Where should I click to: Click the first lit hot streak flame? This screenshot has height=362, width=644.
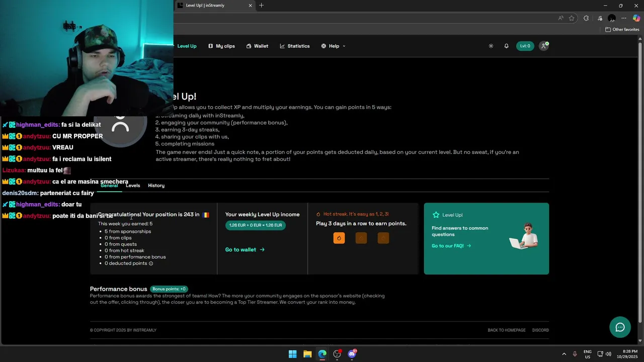click(x=339, y=238)
